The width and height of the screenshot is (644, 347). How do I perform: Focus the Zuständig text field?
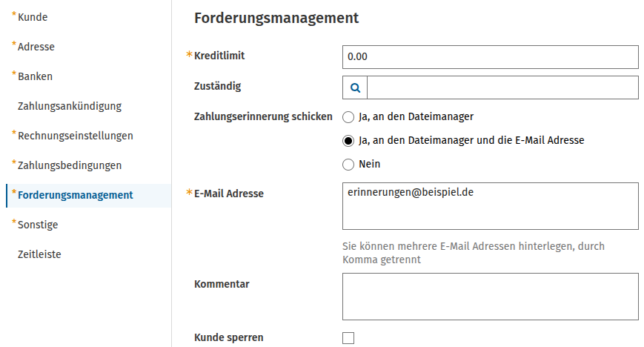pos(502,87)
